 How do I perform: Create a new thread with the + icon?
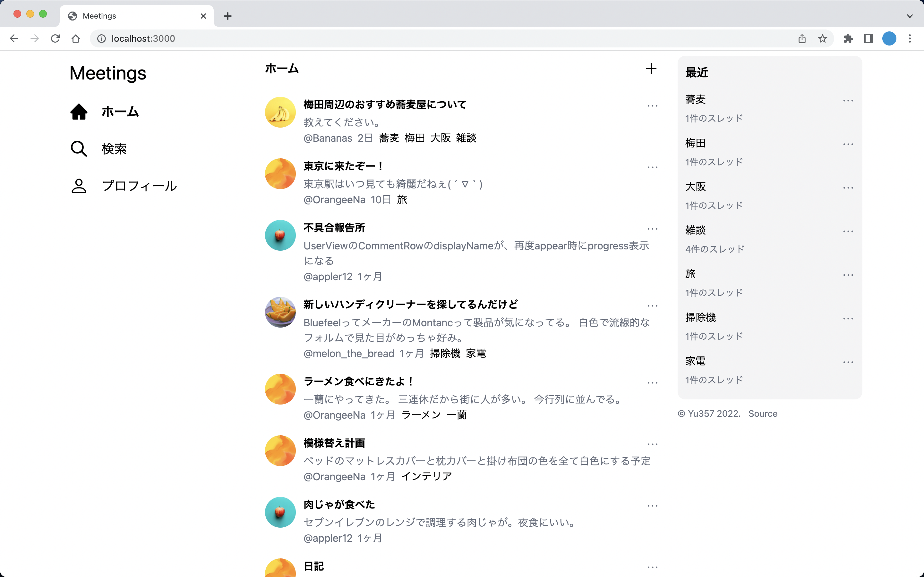[x=651, y=69]
